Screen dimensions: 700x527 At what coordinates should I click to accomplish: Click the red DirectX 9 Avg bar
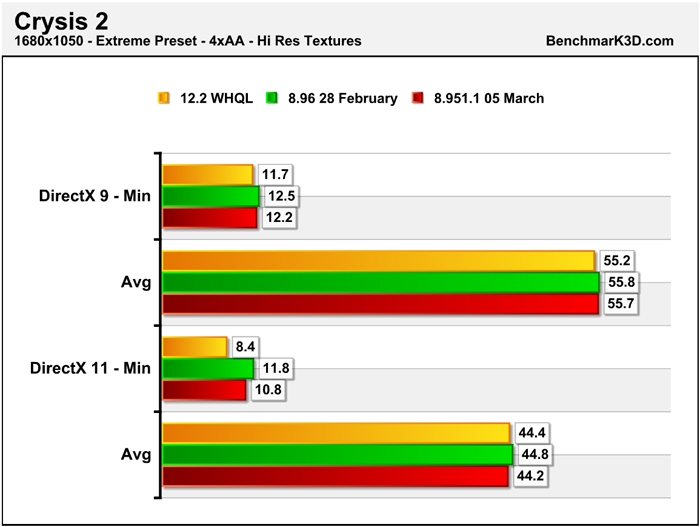(380, 304)
